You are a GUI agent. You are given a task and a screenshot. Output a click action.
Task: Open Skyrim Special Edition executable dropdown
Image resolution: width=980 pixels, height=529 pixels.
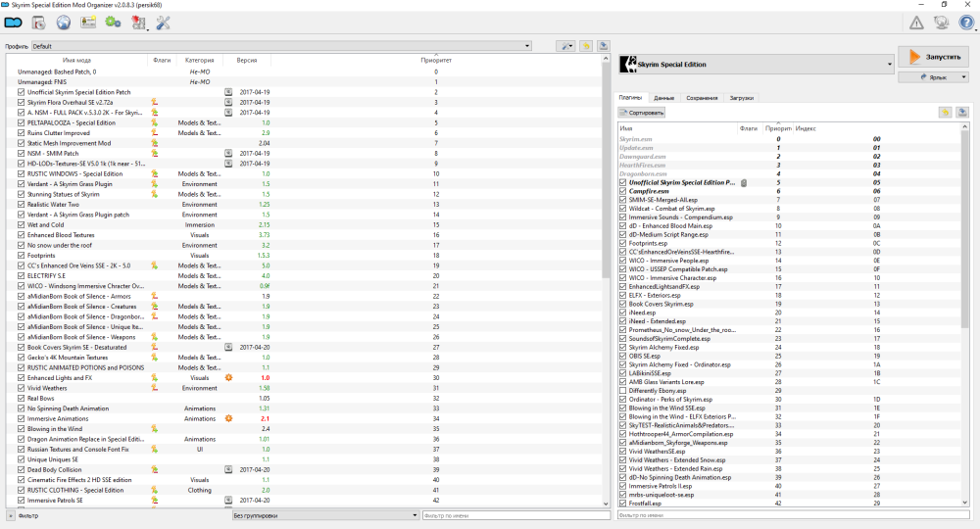(x=757, y=65)
